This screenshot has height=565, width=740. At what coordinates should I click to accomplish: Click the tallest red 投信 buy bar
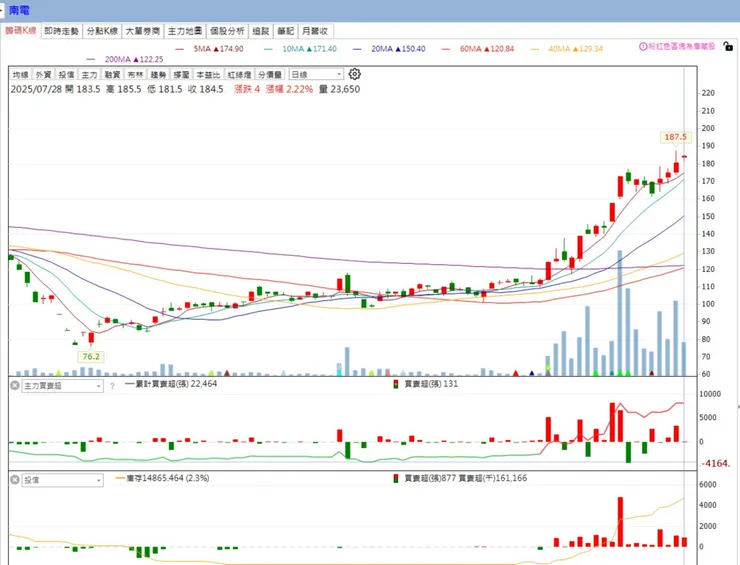click(x=620, y=522)
